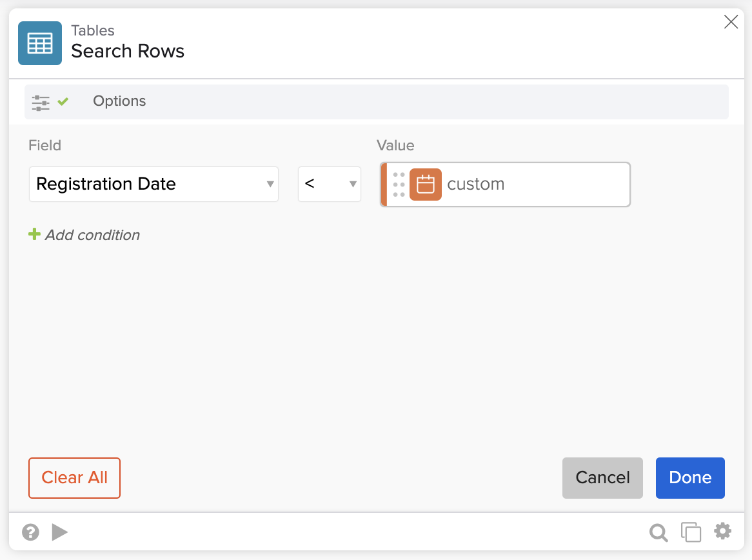Click the Options sliders icon
The height and width of the screenshot is (560, 752).
click(x=41, y=102)
